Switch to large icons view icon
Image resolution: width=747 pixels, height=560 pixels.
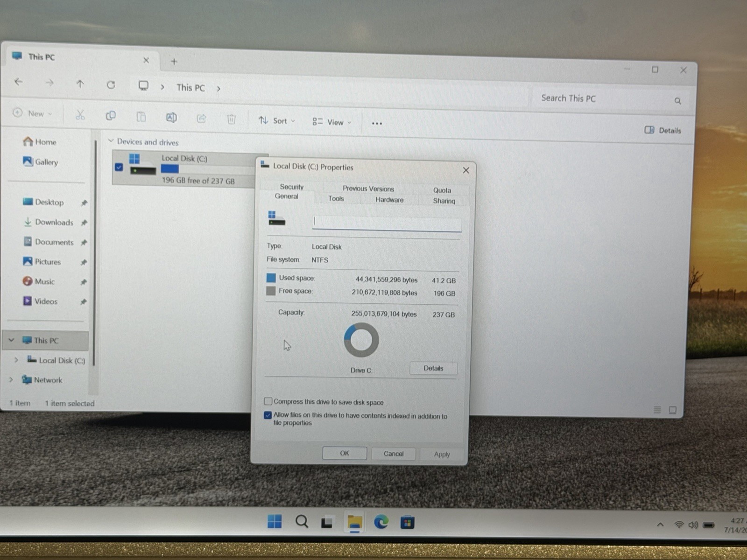click(673, 410)
